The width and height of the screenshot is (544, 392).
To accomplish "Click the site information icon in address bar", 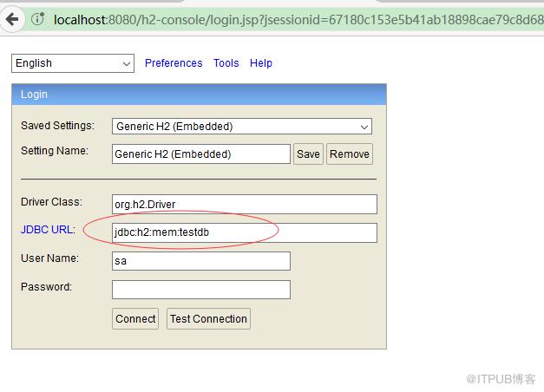I will pos(37,19).
